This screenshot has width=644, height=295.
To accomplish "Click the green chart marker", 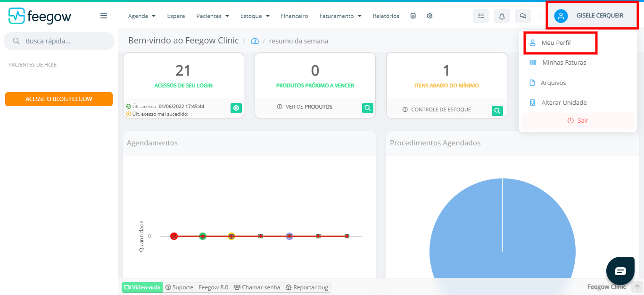I will pos(203,236).
